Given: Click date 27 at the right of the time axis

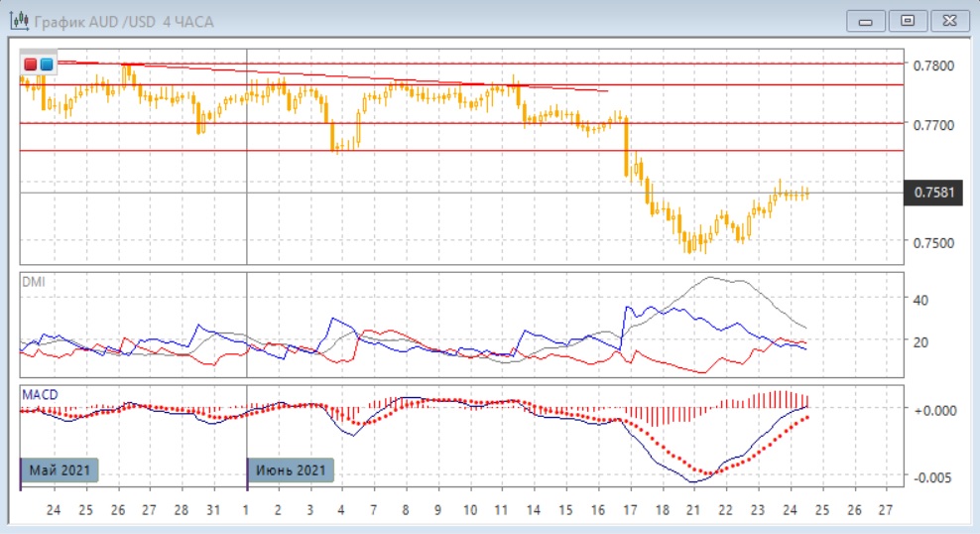Looking at the screenshot, I should pos(886,509).
